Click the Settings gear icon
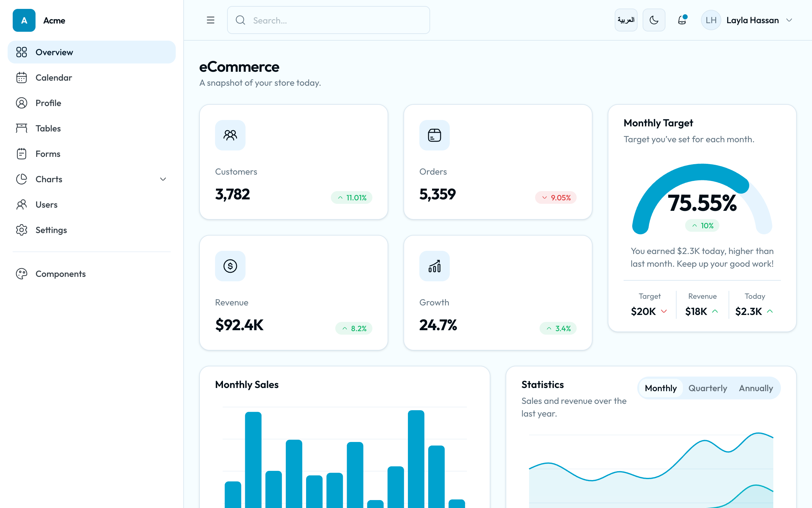This screenshot has width=812, height=508. click(22, 230)
